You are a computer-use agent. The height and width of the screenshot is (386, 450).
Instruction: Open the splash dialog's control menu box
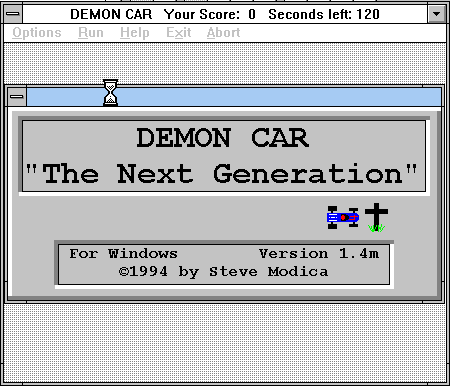17,97
